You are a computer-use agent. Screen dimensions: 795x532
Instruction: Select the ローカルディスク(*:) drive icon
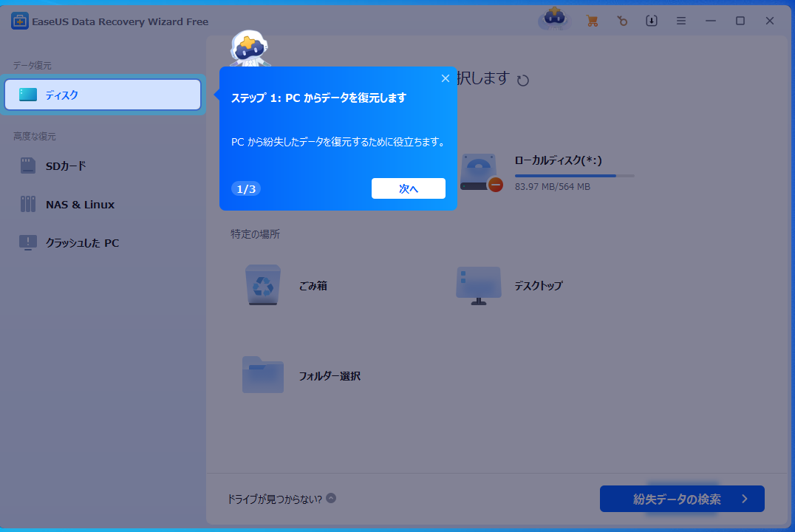(x=480, y=172)
